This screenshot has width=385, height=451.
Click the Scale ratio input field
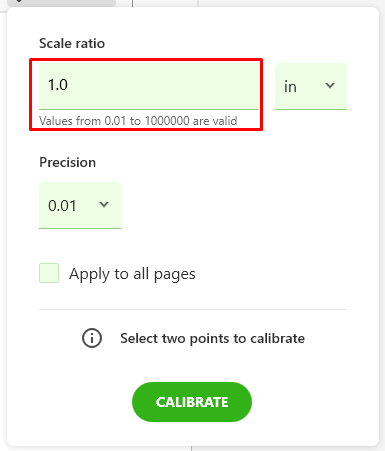(x=149, y=86)
